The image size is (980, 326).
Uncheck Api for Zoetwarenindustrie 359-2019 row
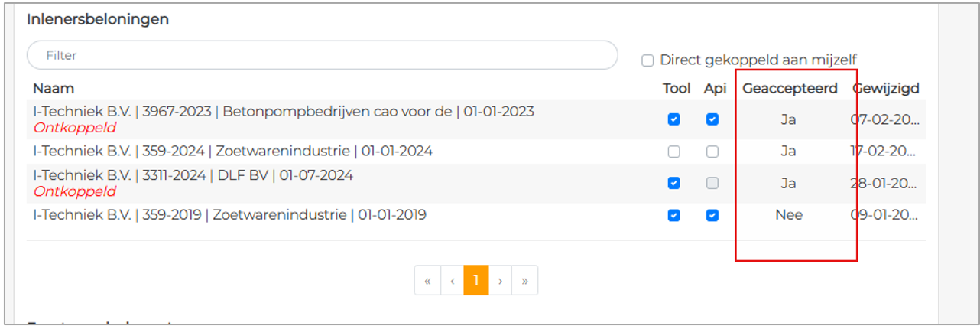point(712,216)
